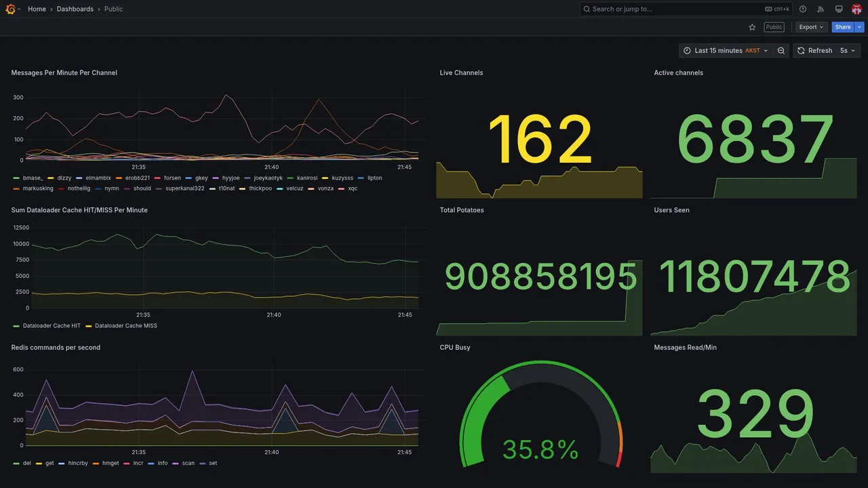868x488 pixels.
Task: Toggle hincrby series in Redis legend
Action: 78,464
